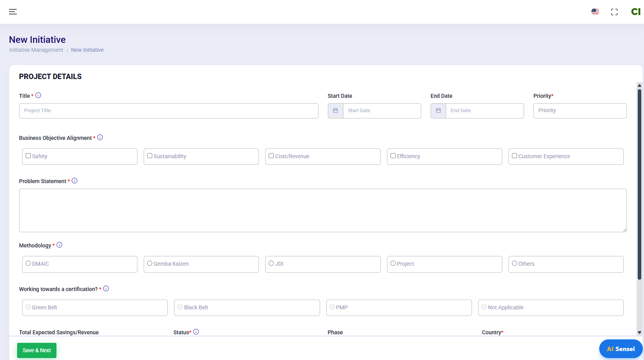
Task: Click the US flag language icon
Action: point(595,12)
